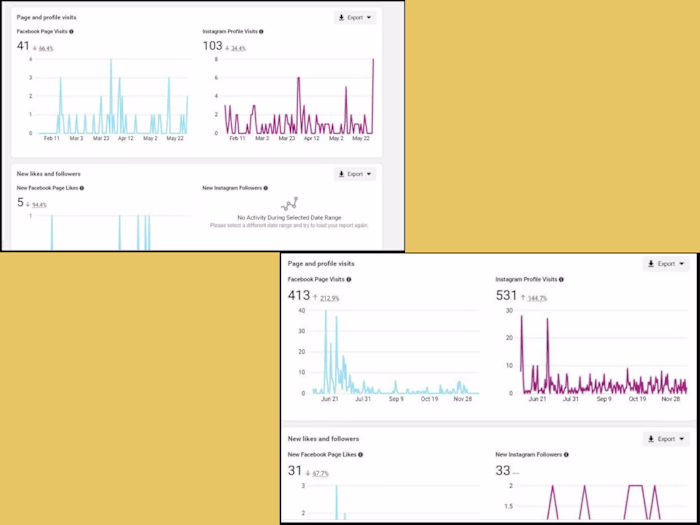Viewport: 700px width, 525px height.
Task: Click the 212.9% increase link under 413
Action: coord(329,298)
